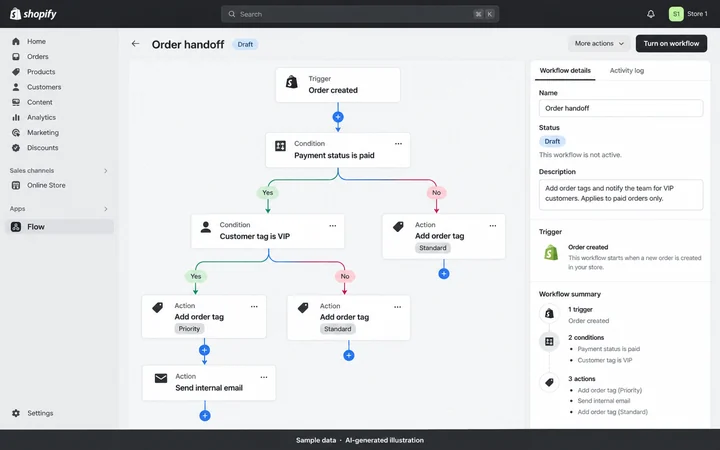The height and width of the screenshot is (450, 720).
Task: Click the person icon on Customer tag node
Action: pyautogui.click(x=206, y=227)
